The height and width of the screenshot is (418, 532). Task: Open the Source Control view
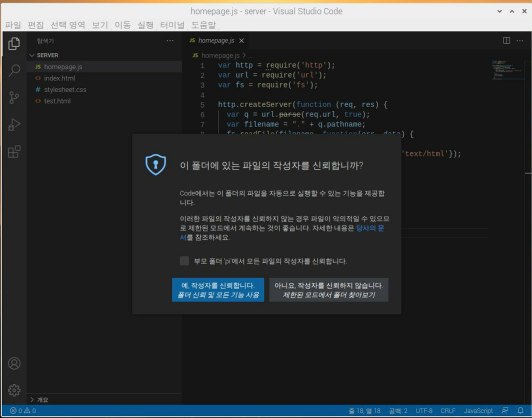coord(14,98)
